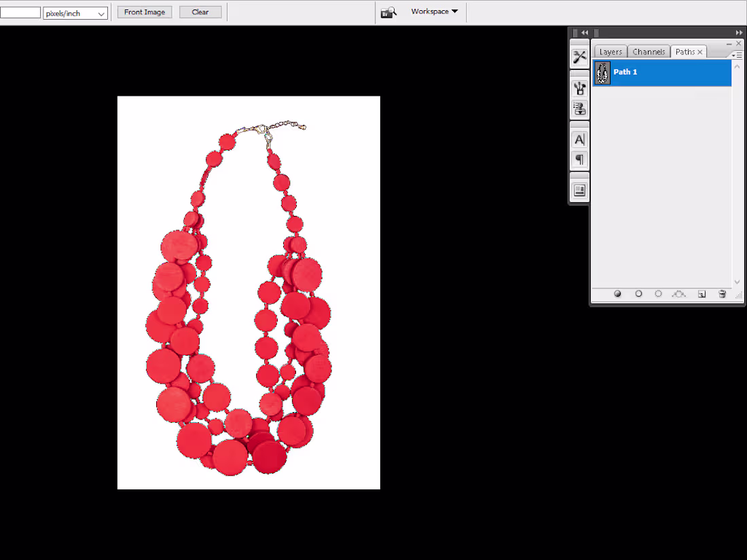Viewport: 747px width, 560px height.
Task: Switch to the Layers tab
Action: (610, 51)
